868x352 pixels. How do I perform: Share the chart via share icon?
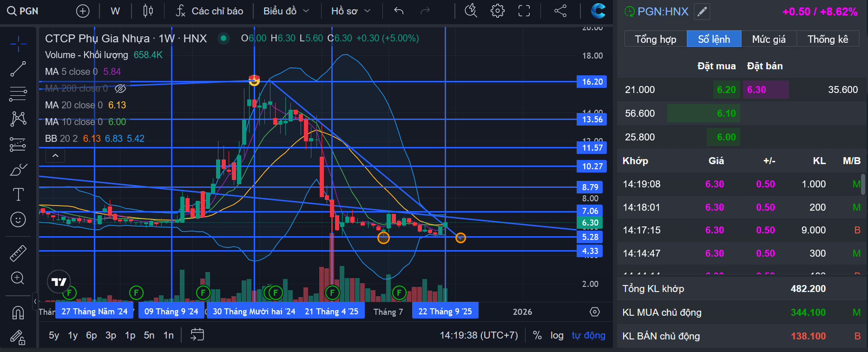[x=560, y=11]
